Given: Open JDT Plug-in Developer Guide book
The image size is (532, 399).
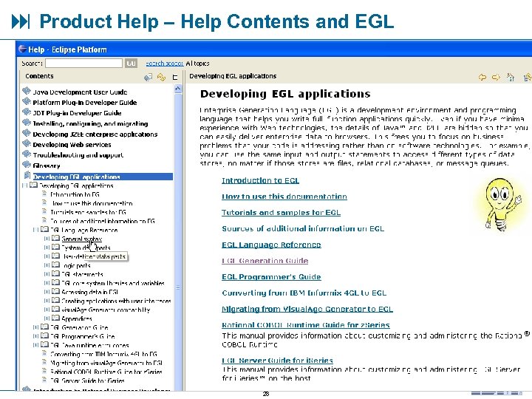Looking at the screenshot, I should 77,113.
